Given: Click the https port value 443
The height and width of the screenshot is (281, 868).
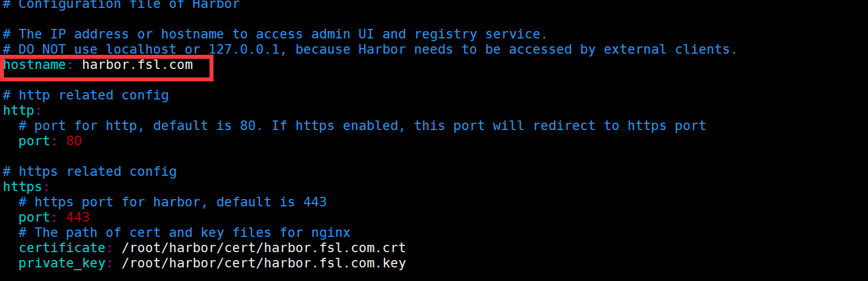Looking at the screenshot, I should click(x=78, y=217).
